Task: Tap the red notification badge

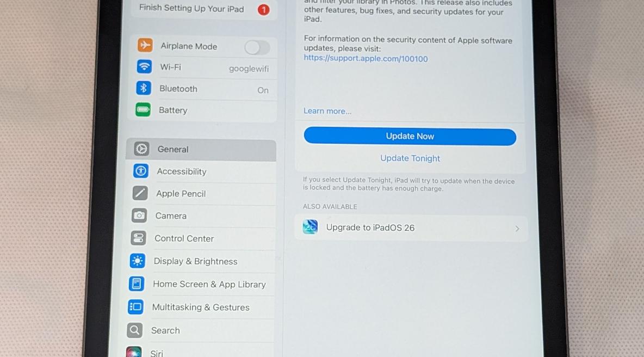Action: [264, 9]
